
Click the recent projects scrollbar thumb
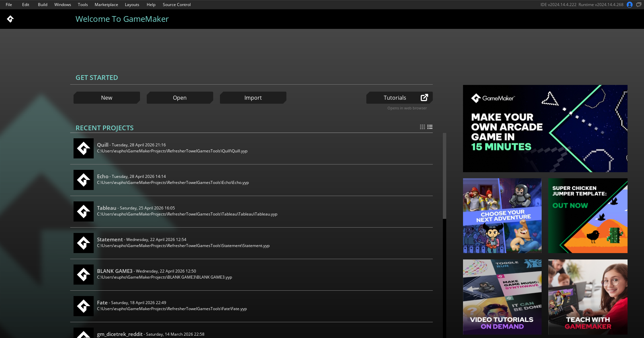point(445,176)
